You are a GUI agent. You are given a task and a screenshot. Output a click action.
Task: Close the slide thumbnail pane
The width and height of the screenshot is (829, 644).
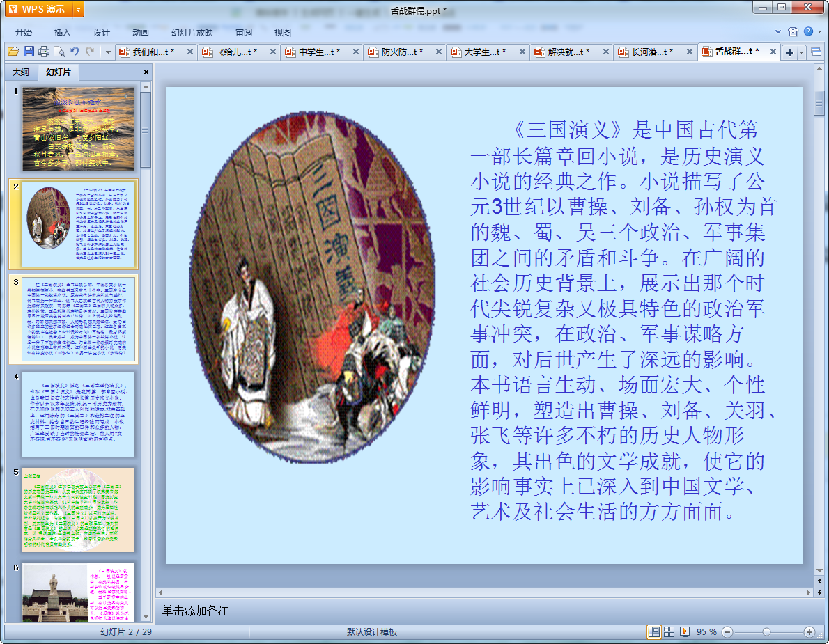(146, 72)
